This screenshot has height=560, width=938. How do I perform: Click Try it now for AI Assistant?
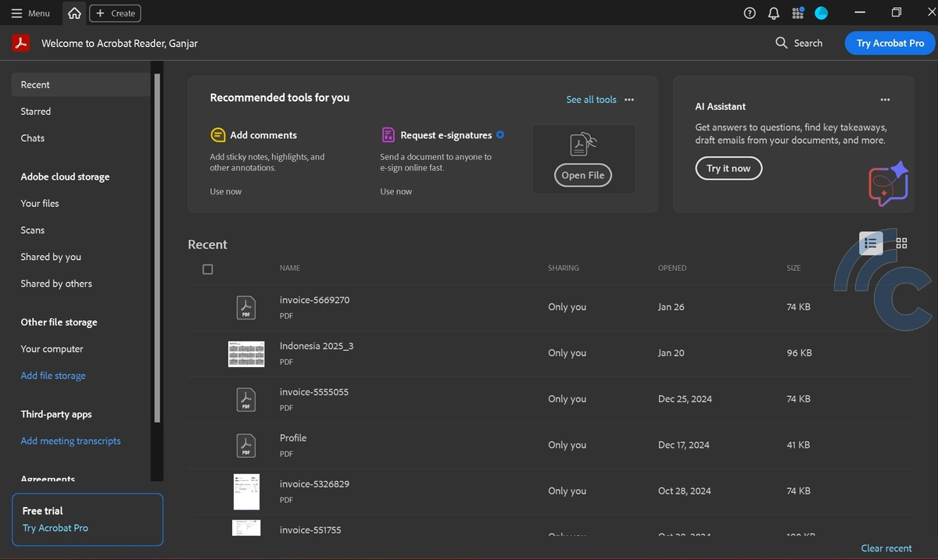click(x=729, y=168)
